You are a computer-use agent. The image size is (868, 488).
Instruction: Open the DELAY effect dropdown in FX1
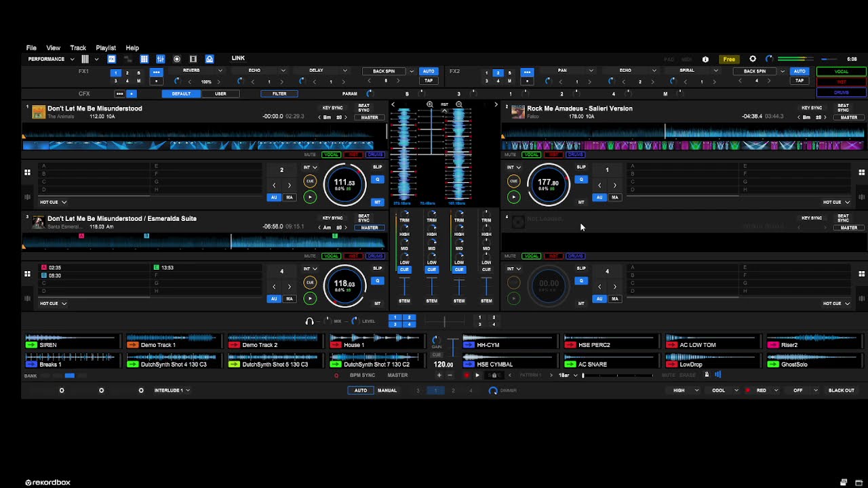(344, 70)
